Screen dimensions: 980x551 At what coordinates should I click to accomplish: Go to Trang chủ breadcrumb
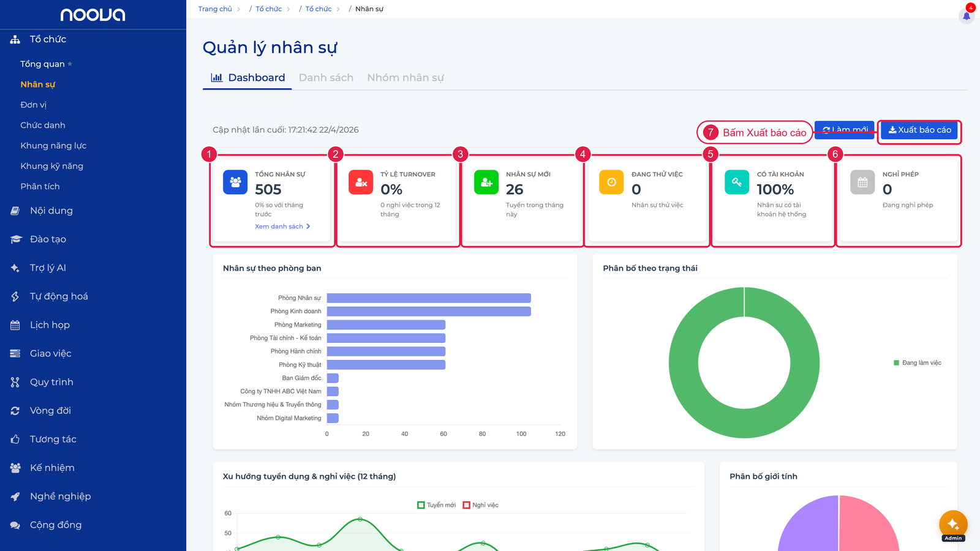pyautogui.click(x=215, y=9)
